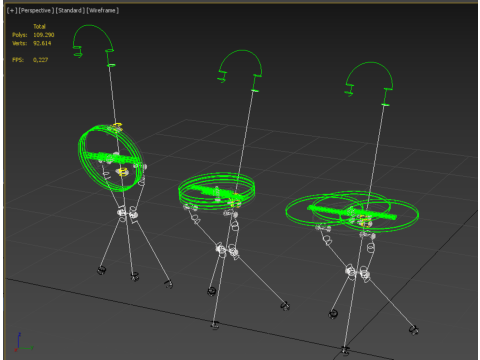Click the Verts value 92.614

(42, 43)
